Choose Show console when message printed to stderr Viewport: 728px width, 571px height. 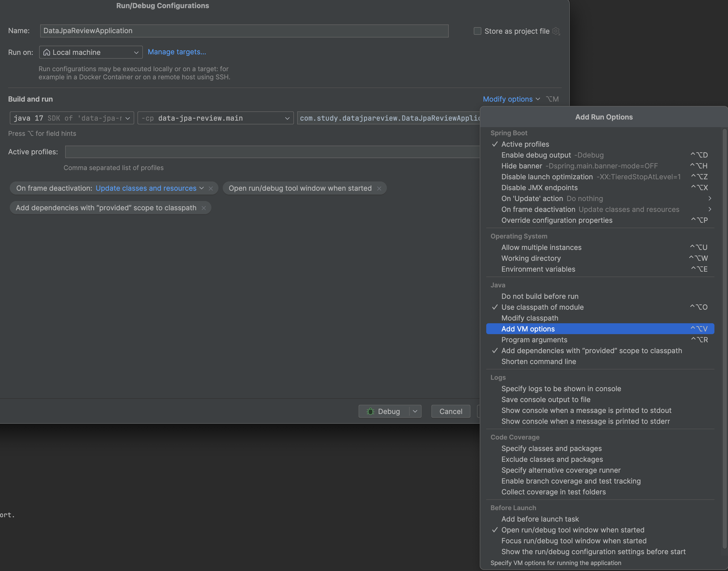coord(600,421)
